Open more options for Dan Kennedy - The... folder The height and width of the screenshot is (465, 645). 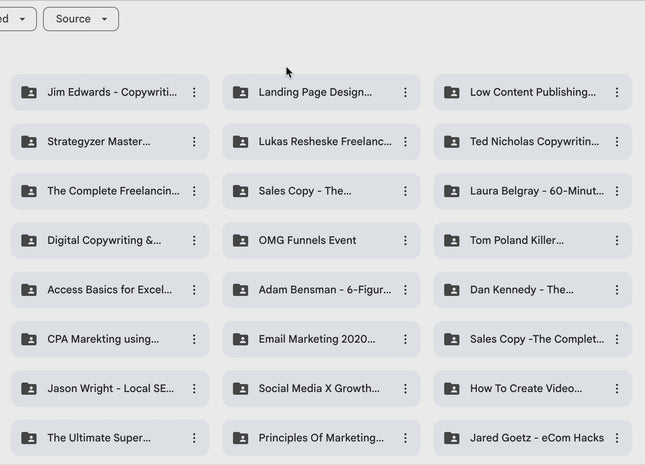click(x=617, y=290)
